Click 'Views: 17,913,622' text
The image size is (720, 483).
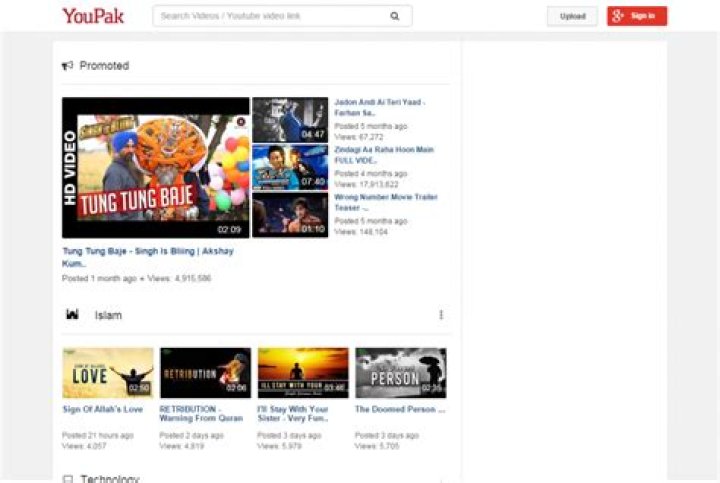point(366,185)
